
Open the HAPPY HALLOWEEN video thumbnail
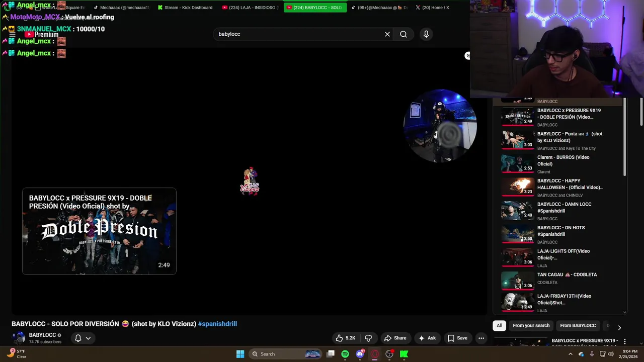(517, 188)
